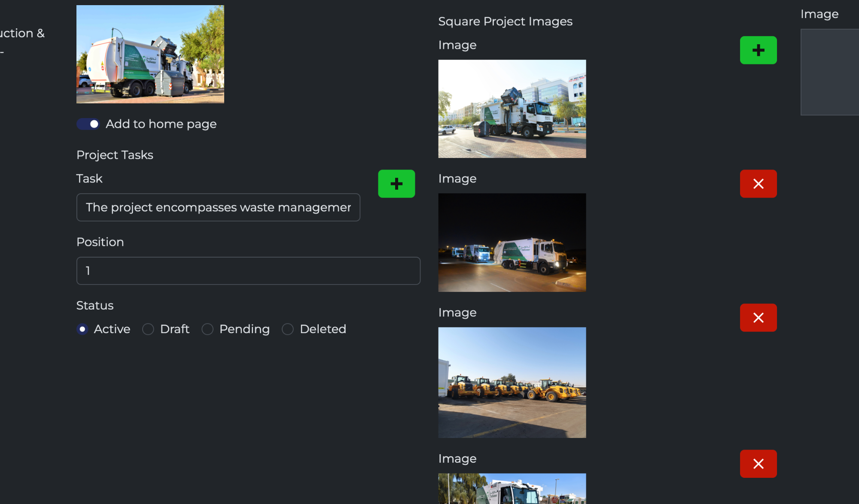
Task: Toggle Add to home page switch
Action: tap(88, 124)
